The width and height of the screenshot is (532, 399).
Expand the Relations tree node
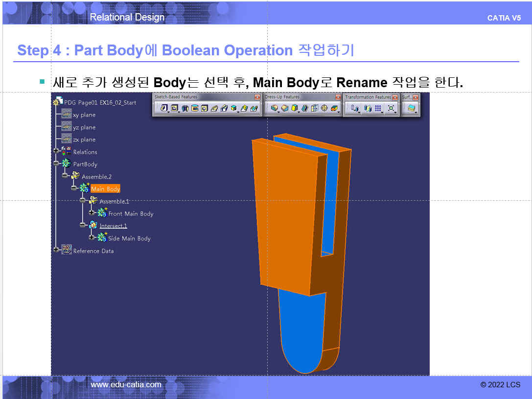coord(56,151)
